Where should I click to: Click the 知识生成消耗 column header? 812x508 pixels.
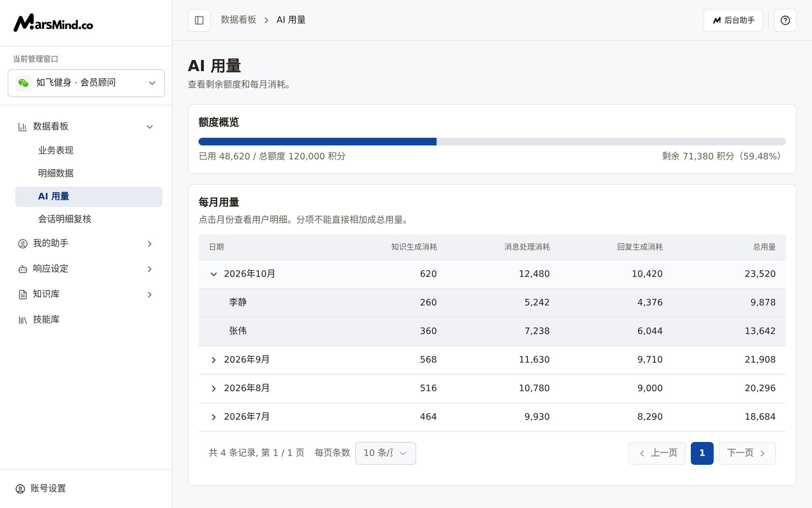coord(414,247)
